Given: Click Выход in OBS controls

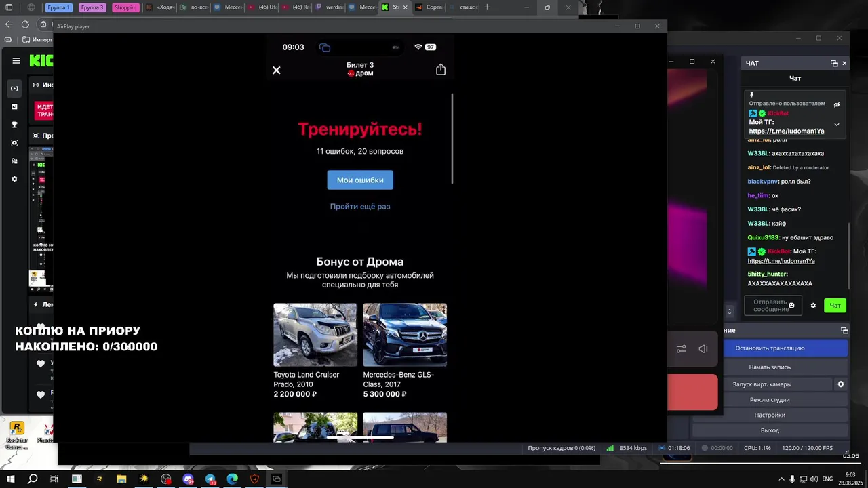Looking at the screenshot, I should [x=770, y=430].
